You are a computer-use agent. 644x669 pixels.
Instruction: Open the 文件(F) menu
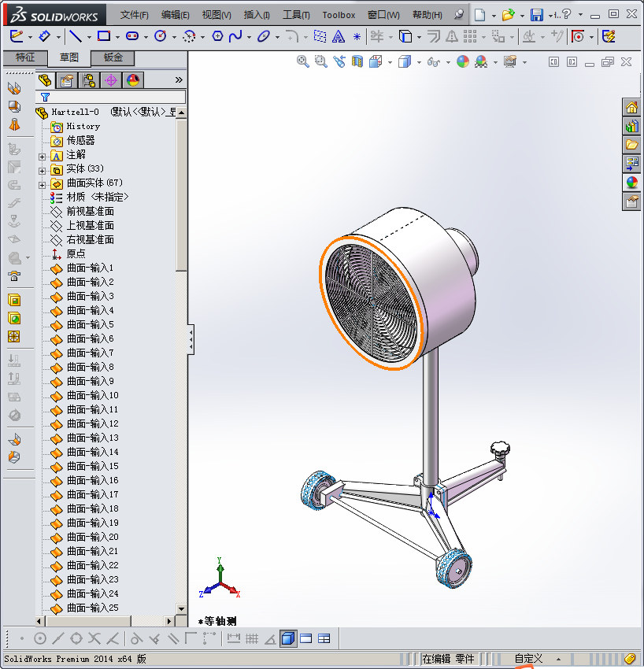(x=135, y=15)
